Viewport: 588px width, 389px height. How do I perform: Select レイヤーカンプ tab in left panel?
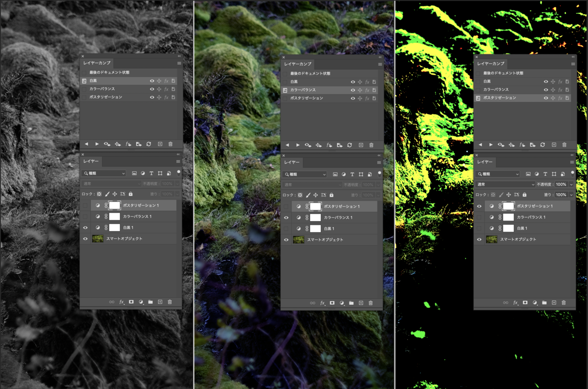pyautogui.click(x=97, y=63)
